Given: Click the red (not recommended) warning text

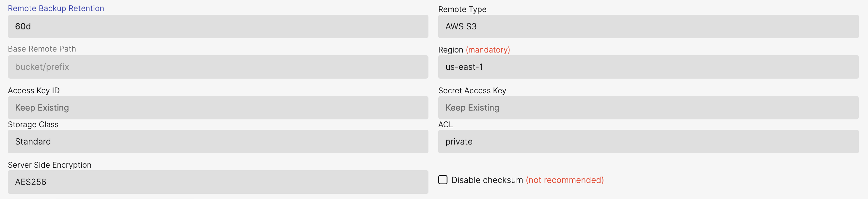Looking at the screenshot, I should coord(565,180).
